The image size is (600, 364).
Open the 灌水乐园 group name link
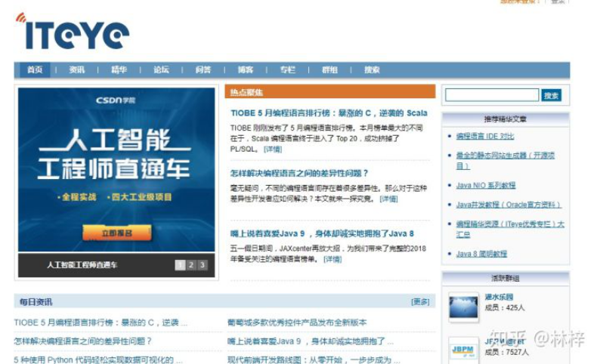[x=499, y=297]
